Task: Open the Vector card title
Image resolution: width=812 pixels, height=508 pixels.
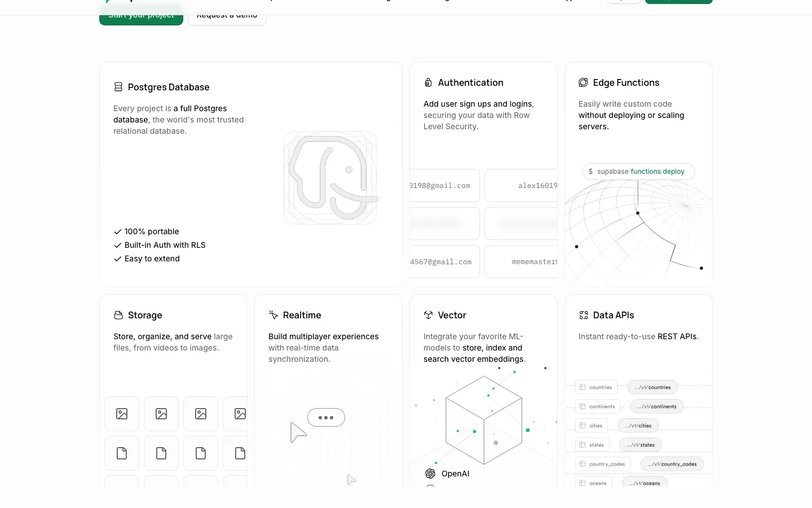Action: (x=452, y=315)
